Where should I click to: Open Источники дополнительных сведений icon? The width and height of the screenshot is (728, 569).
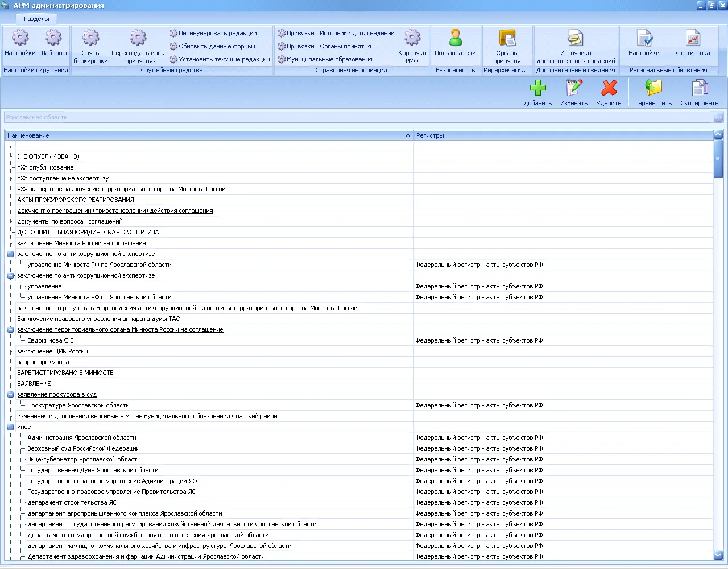point(576,38)
